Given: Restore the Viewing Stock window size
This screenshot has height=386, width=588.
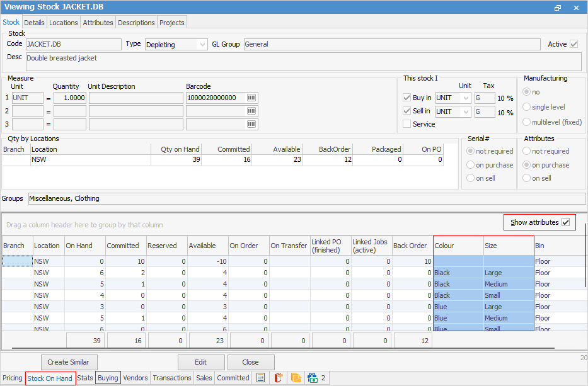Looking at the screenshot, I should pyautogui.click(x=558, y=8).
